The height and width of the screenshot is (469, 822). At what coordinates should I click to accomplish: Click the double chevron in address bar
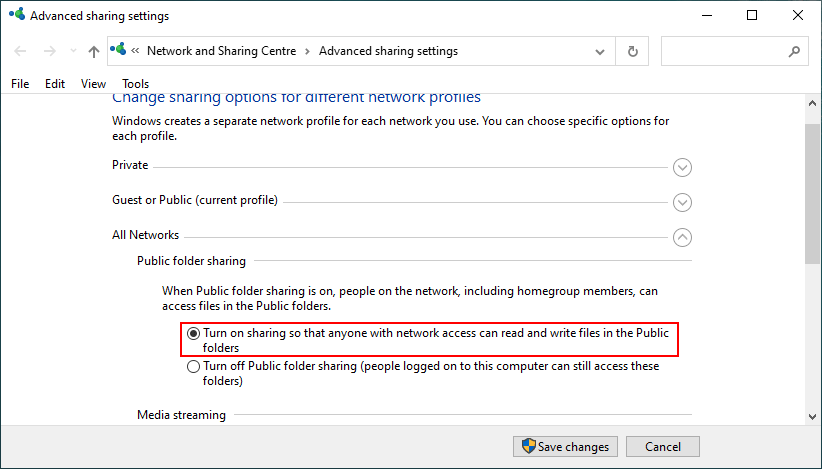tap(135, 51)
